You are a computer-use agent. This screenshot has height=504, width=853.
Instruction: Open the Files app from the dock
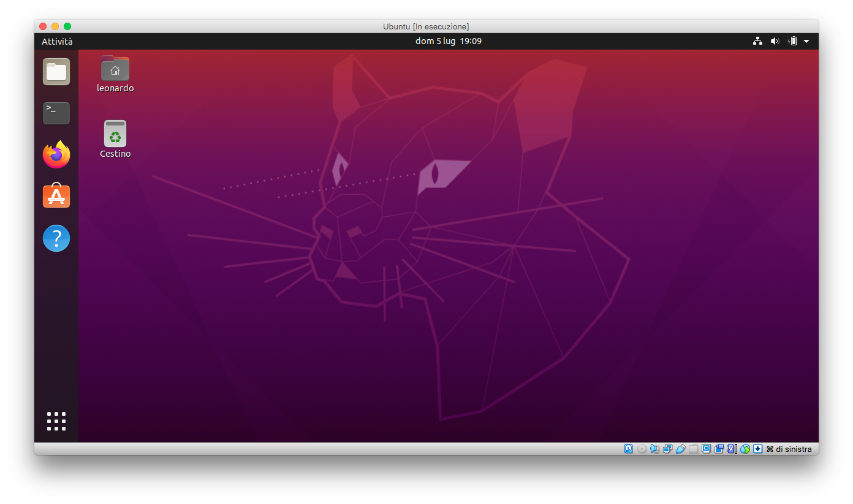pyautogui.click(x=56, y=72)
